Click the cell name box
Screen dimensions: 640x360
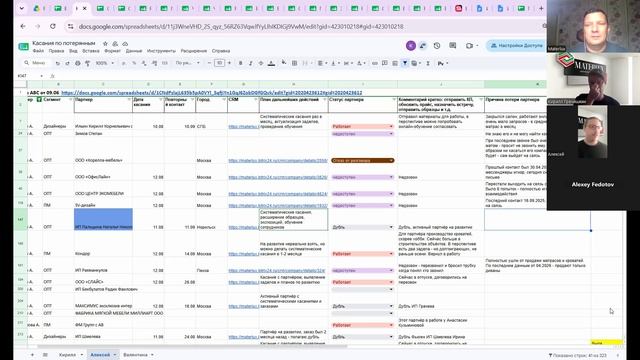(29, 76)
